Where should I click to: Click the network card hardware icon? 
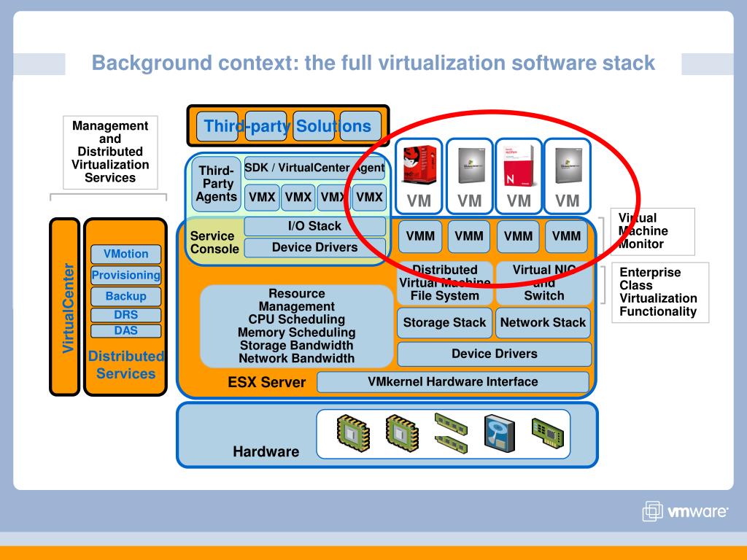pos(548,432)
